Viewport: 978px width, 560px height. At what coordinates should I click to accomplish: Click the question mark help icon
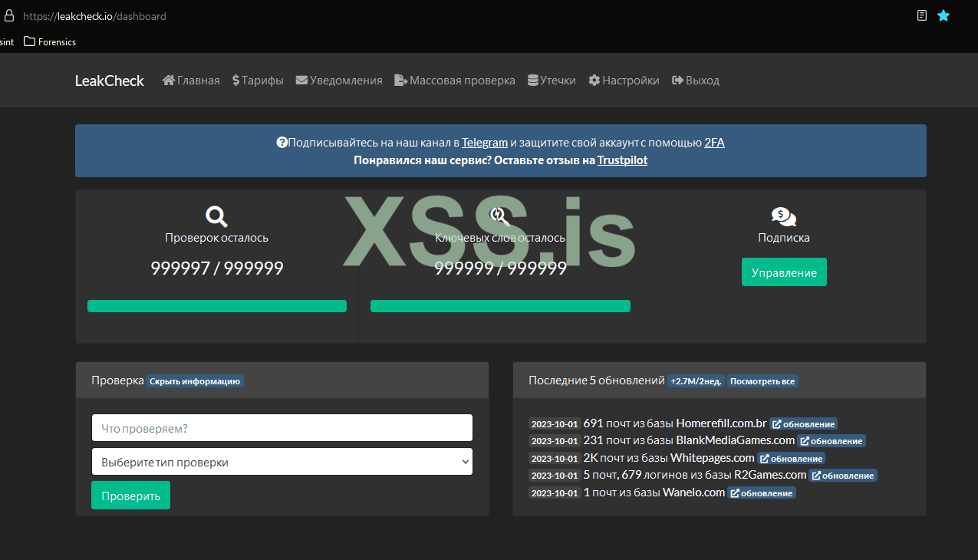[x=282, y=143]
